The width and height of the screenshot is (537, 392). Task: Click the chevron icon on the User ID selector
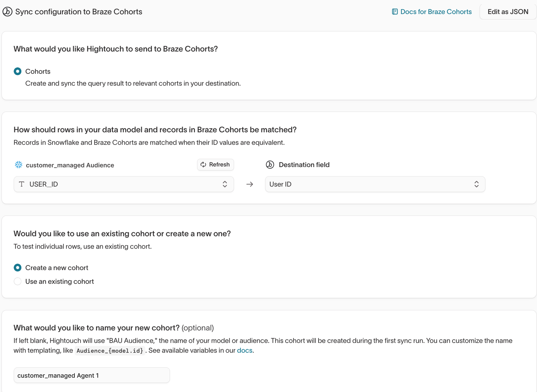click(x=477, y=184)
